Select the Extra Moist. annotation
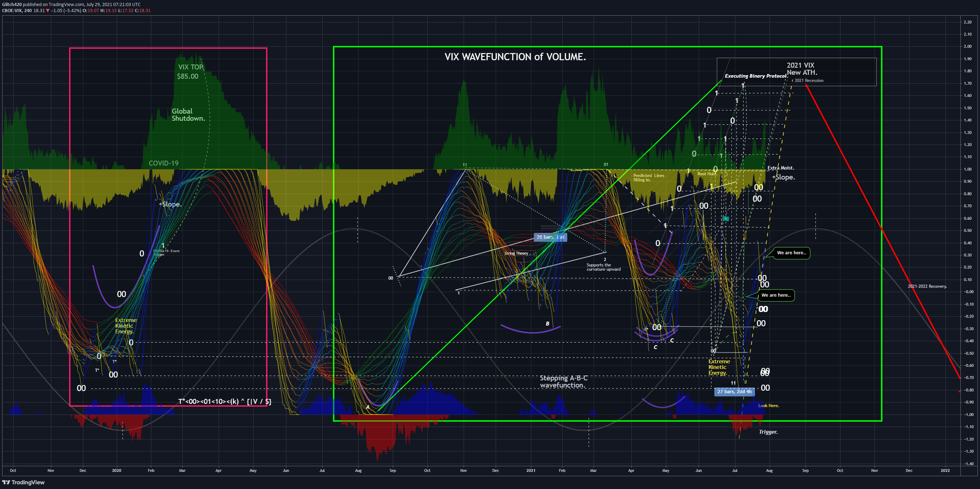This screenshot has width=980, height=489. tap(781, 168)
